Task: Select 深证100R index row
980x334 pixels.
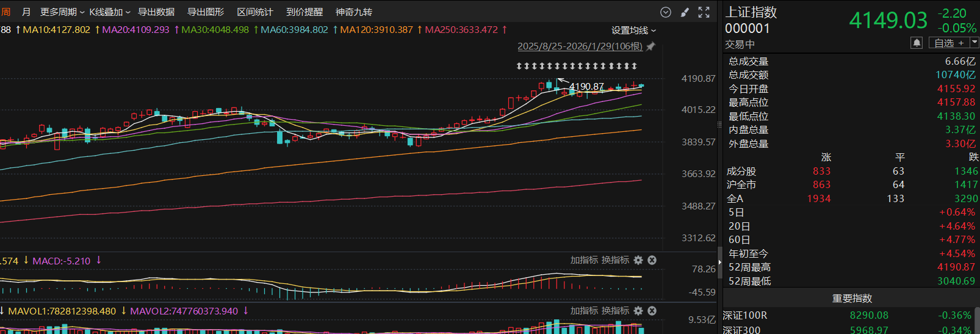Action: tap(848, 316)
